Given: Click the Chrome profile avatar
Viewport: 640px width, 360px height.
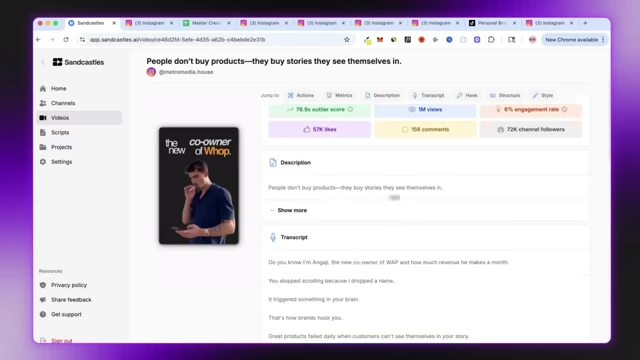Looking at the screenshot, I should tap(532, 40).
